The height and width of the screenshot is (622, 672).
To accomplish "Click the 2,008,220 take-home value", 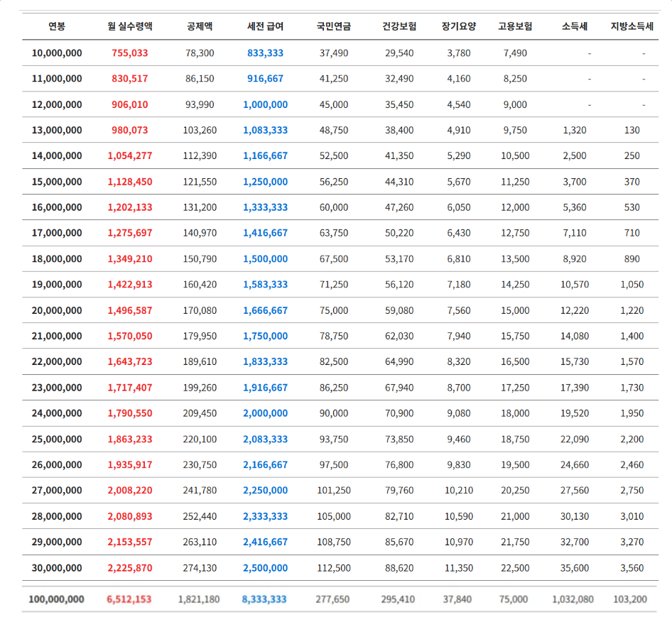I will point(130,491).
